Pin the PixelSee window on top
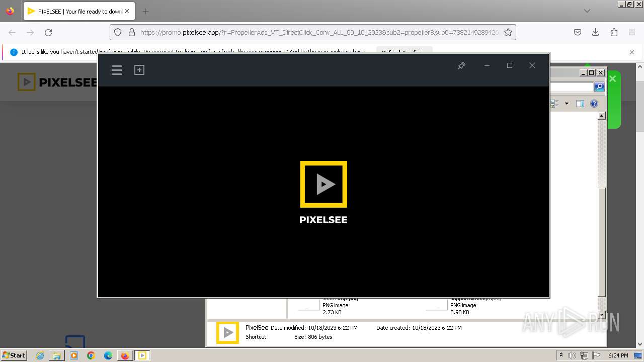The width and height of the screenshot is (644, 362). [x=461, y=66]
